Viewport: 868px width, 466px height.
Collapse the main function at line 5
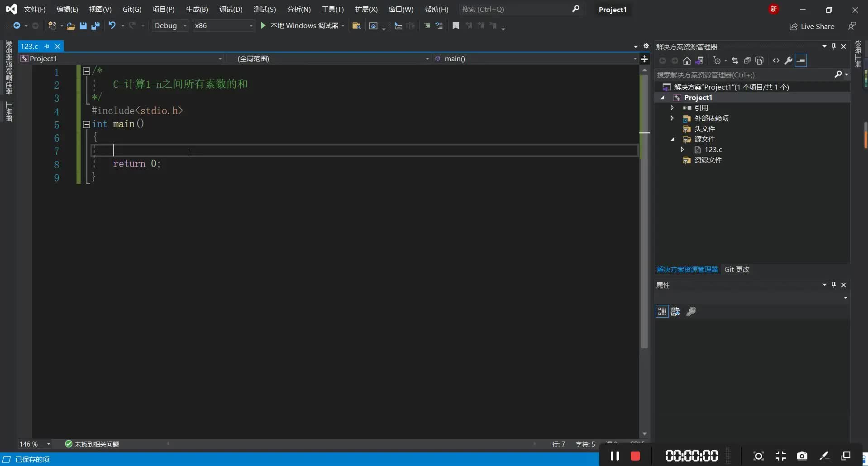(x=86, y=124)
